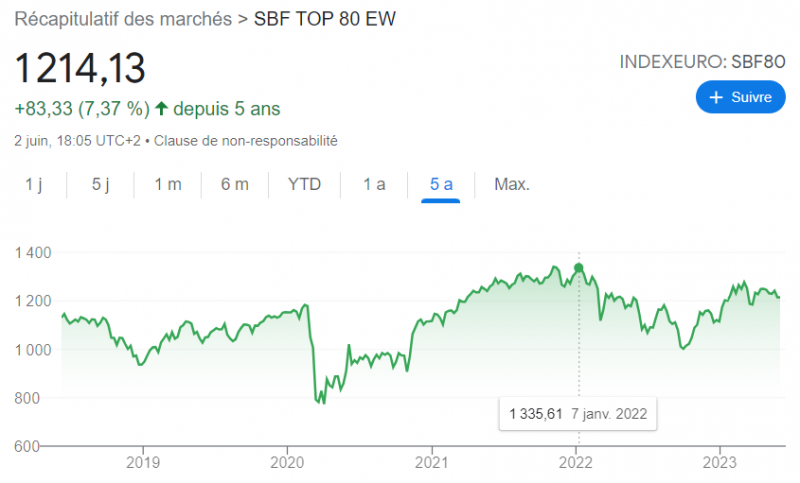The height and width of the screenshot is (483, 800).
Task: Open the Clause de non-responsabilité link
Action: pos(245,141)
